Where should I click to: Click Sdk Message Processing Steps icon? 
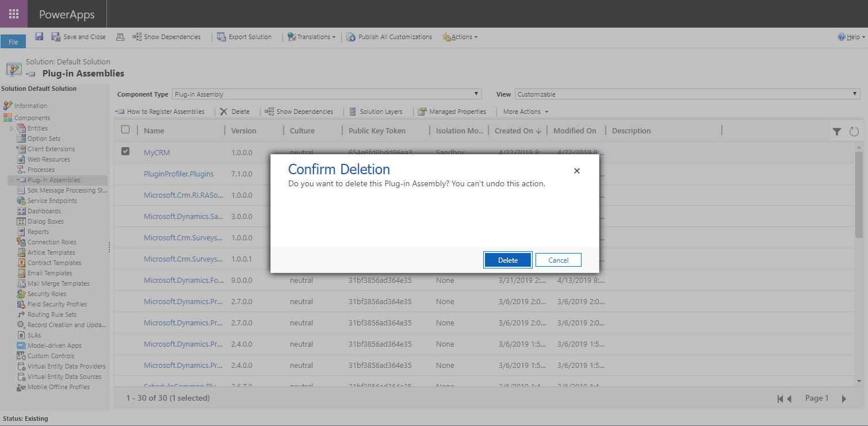22,190
